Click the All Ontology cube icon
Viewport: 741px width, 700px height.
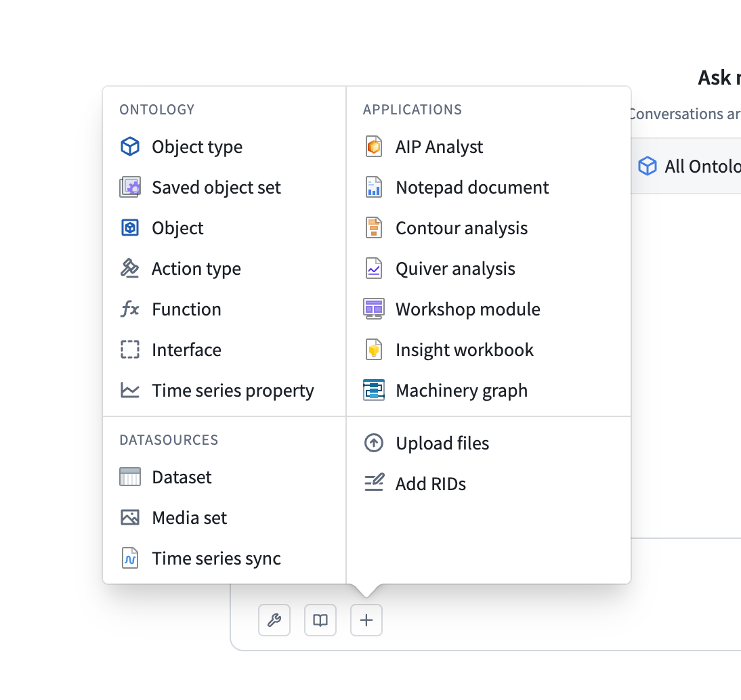648,167
